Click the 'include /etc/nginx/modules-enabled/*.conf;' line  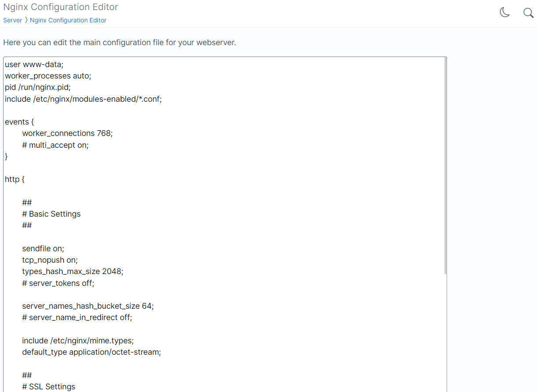[x=83, y=99]
